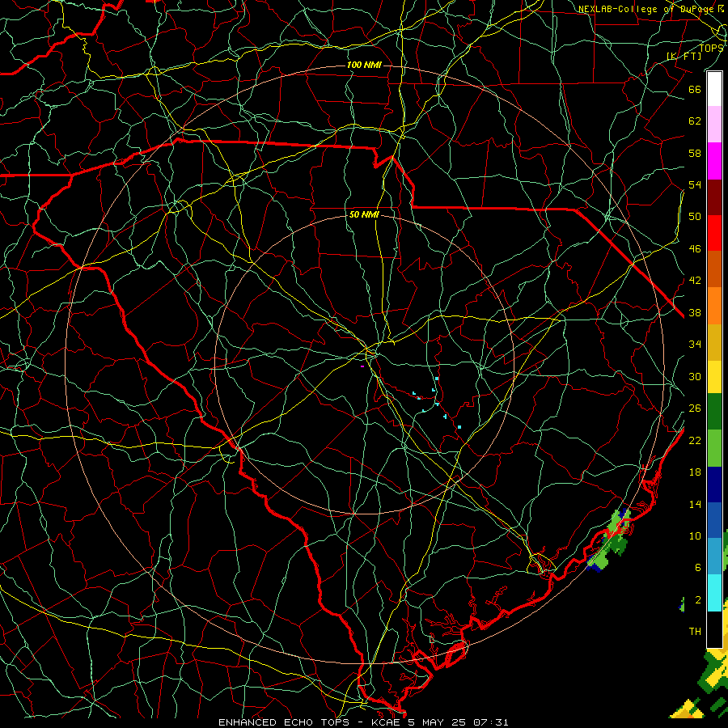Click the legend value 10
This screenshot has height=728, width=728.
coord(695,536)
